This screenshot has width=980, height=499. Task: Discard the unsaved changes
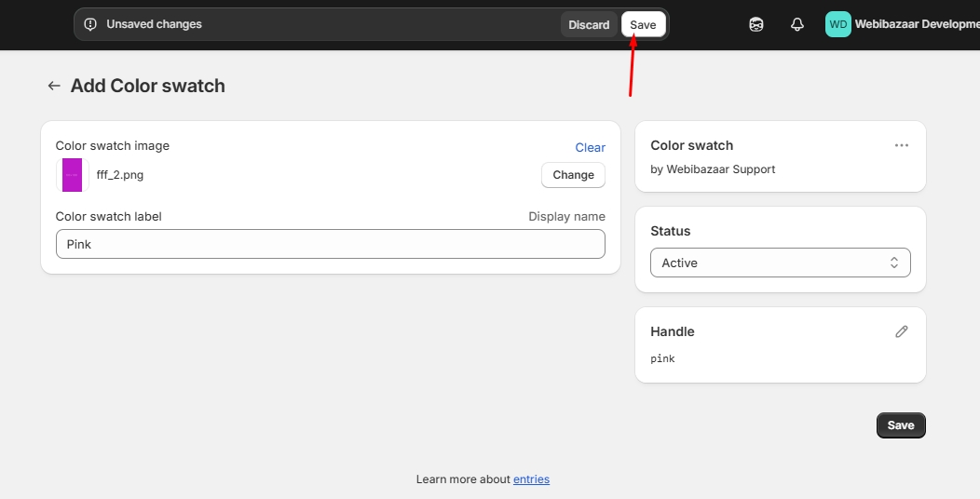point(589,25)
